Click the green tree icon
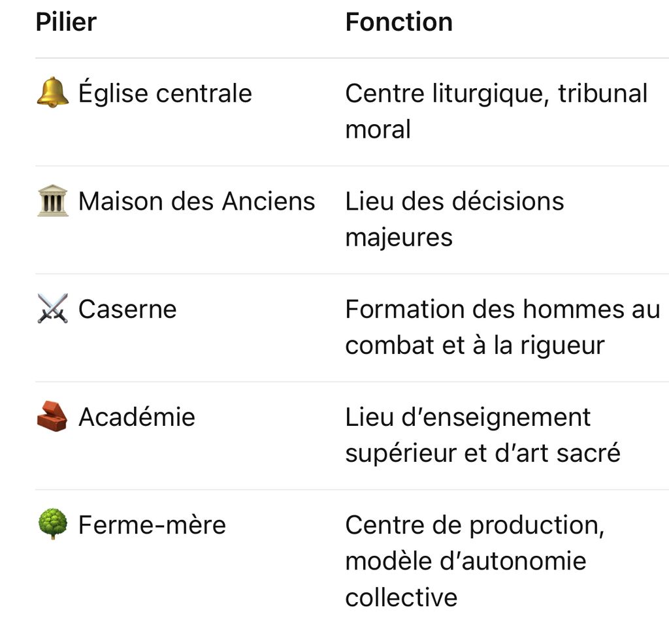The width and height of the screenshot is (669, 644). point(52,524)
